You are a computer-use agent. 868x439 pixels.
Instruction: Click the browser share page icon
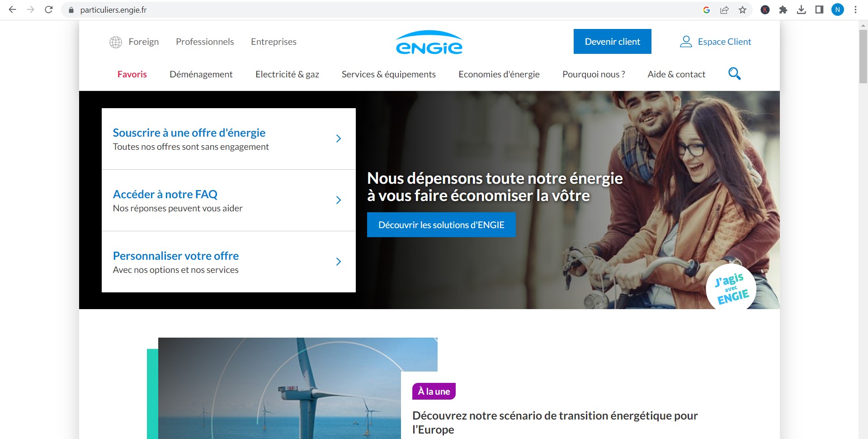(724, 10)
